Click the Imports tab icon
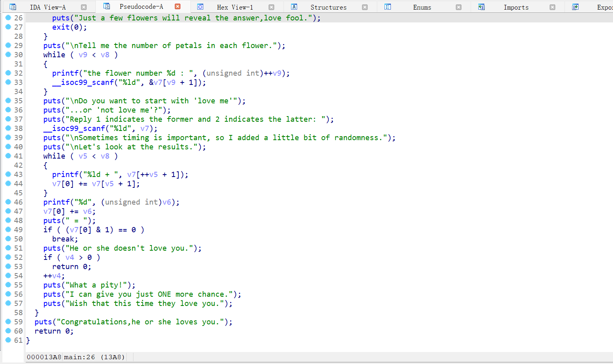Screen dimensions: 613x364 pyautogui.click(x=481, y=7)
